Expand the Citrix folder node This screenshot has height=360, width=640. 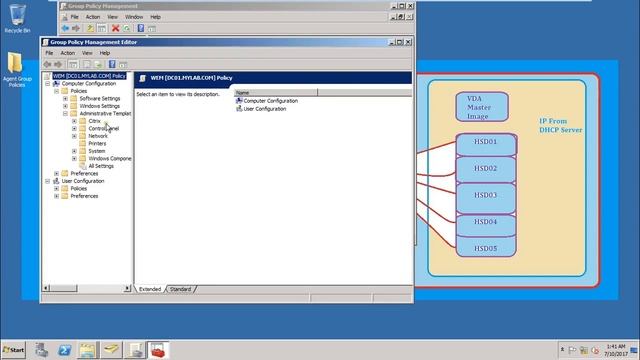(x=74, y=121)
